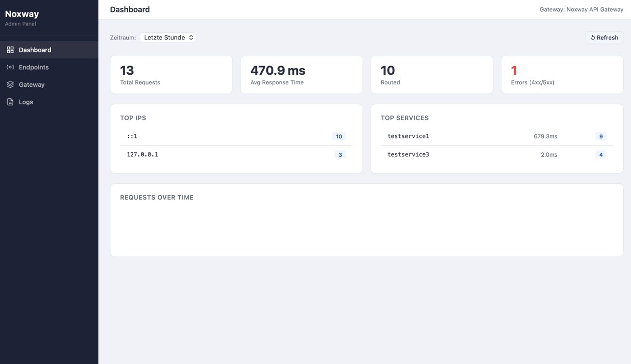This screenshot has width=631, height=364.
Task: Click the Dashboard page title in header
Action: click(130, 9)
